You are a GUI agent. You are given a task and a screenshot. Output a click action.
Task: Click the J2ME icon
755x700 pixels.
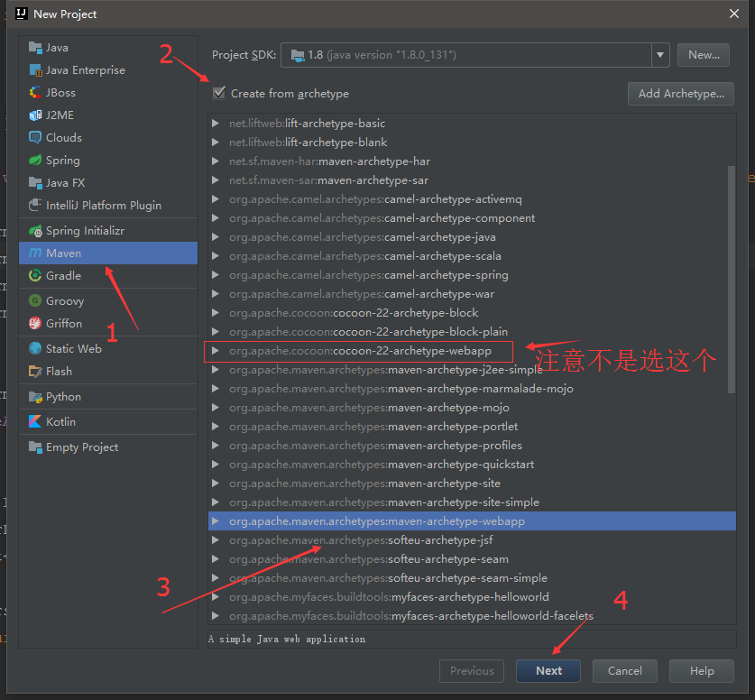tap(35, 115)
